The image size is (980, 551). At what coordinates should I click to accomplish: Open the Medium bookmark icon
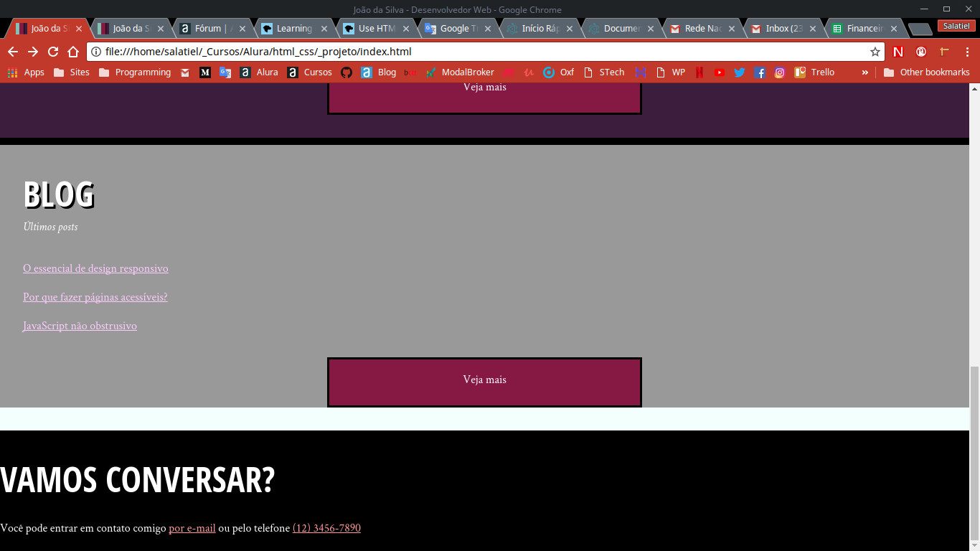205,72
